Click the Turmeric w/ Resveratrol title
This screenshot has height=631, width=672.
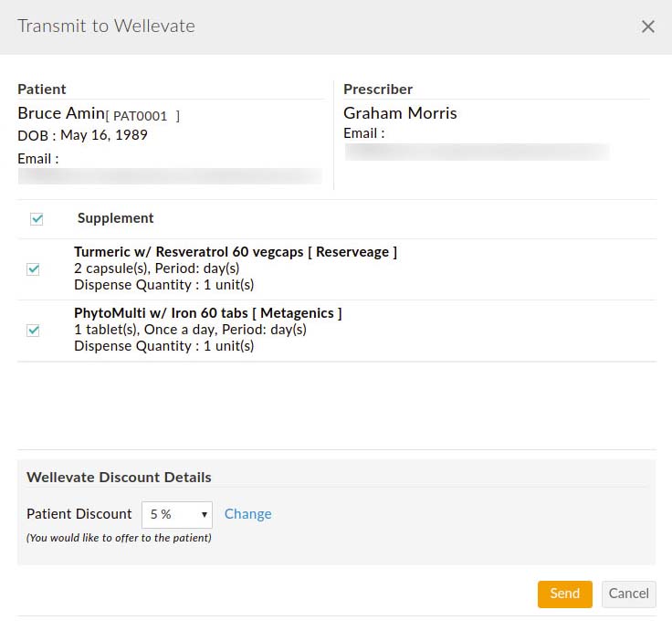[235, 252]
